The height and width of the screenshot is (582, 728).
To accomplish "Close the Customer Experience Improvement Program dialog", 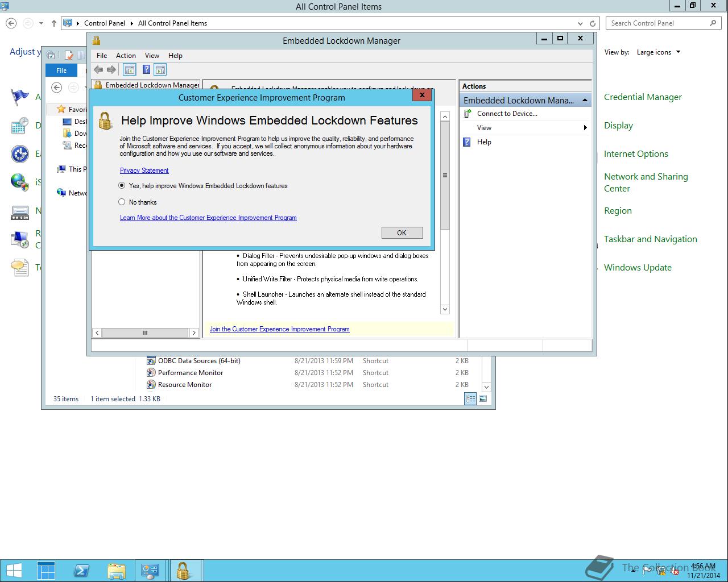I will [421, 95].
